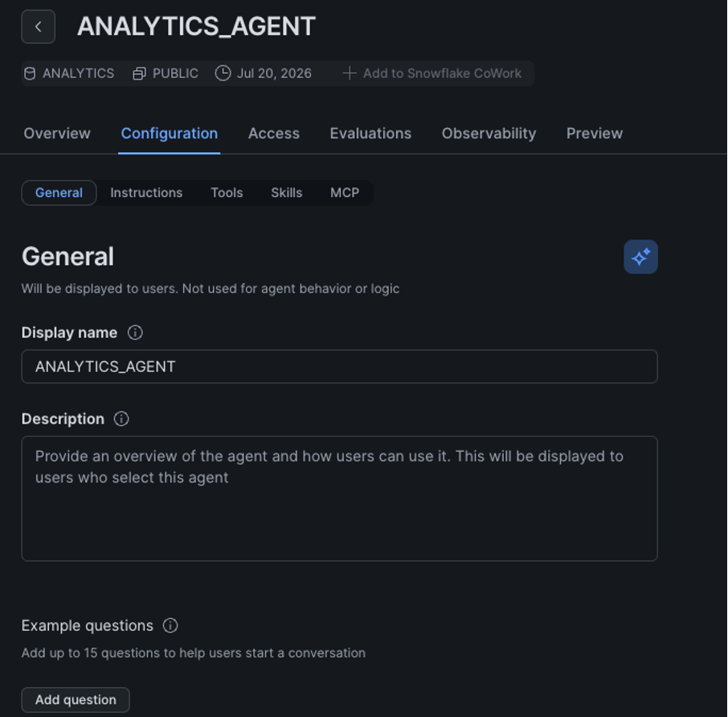
Task: Select the Preview tab
Action: coord(595,133)
